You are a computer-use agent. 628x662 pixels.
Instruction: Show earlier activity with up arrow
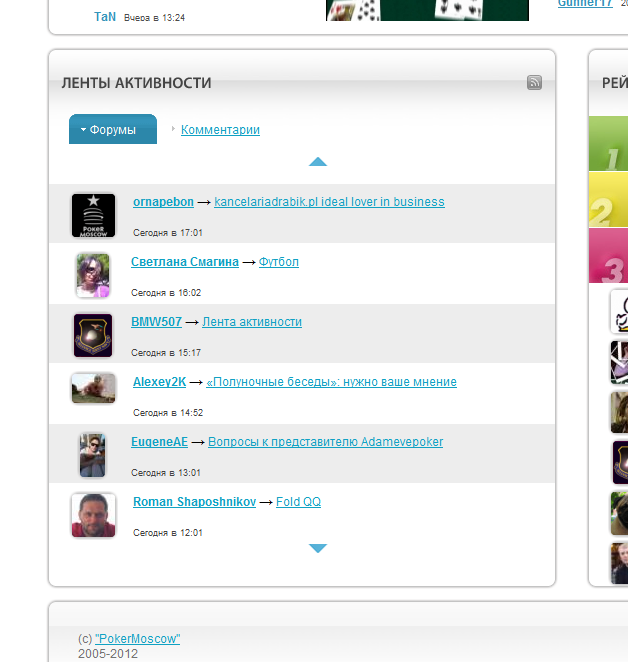[x=318, y=162]
